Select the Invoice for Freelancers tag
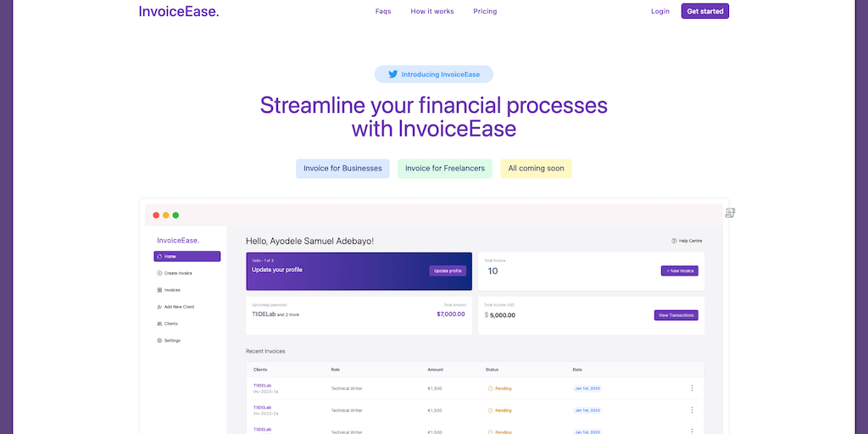868x434 pixels. pos(445,169)
